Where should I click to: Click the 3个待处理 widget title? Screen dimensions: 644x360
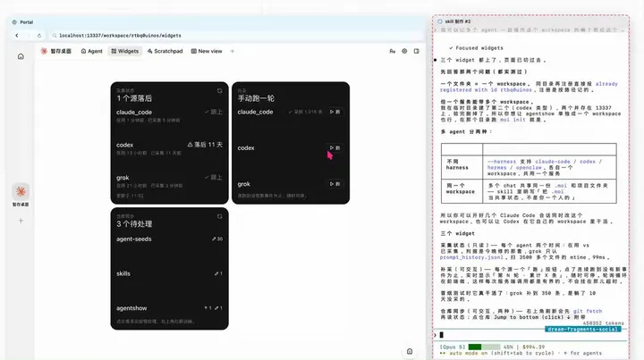coord(134,224)
